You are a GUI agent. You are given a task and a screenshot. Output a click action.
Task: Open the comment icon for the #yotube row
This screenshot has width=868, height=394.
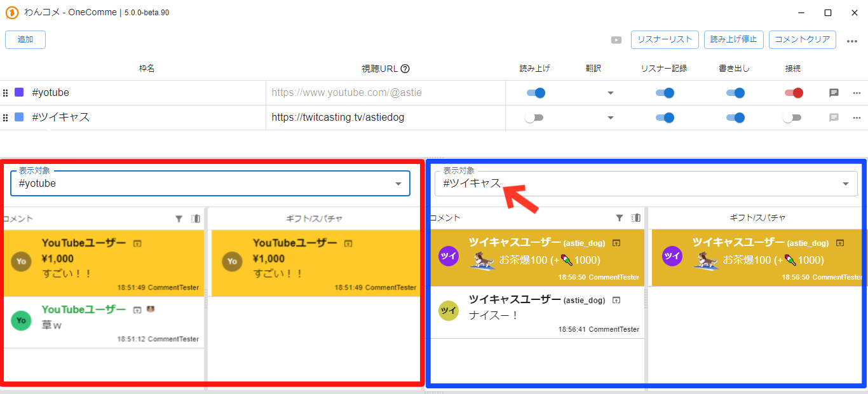pos(834,93)
